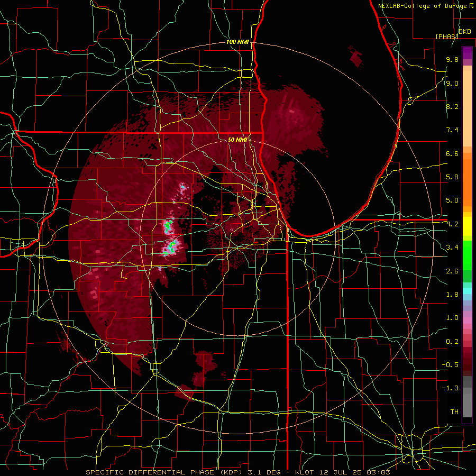Screen dimensions: 476x476
Task: Pick the dark purple swatch at legend top
Action: (x=467, y=53)
